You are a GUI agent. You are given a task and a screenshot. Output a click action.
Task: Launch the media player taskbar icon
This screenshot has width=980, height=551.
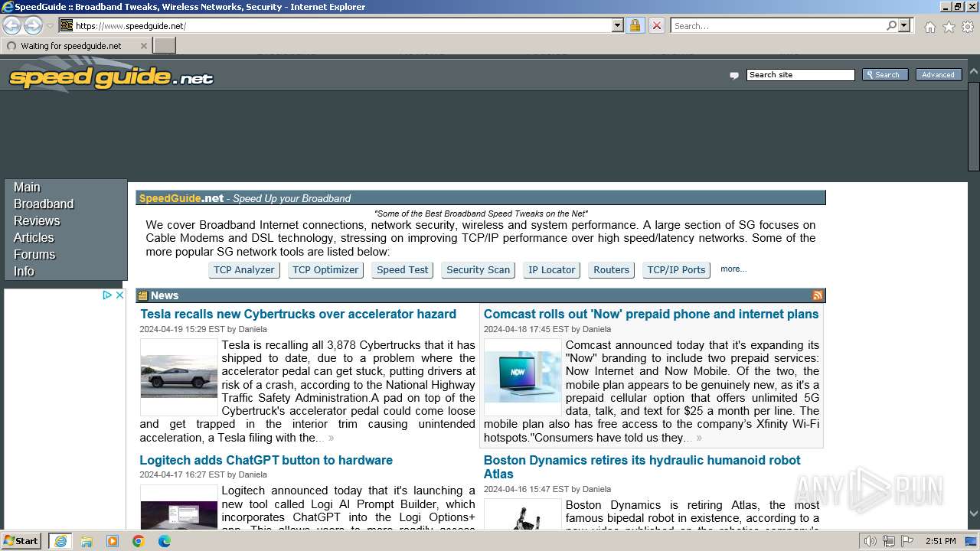click(113, 541)
